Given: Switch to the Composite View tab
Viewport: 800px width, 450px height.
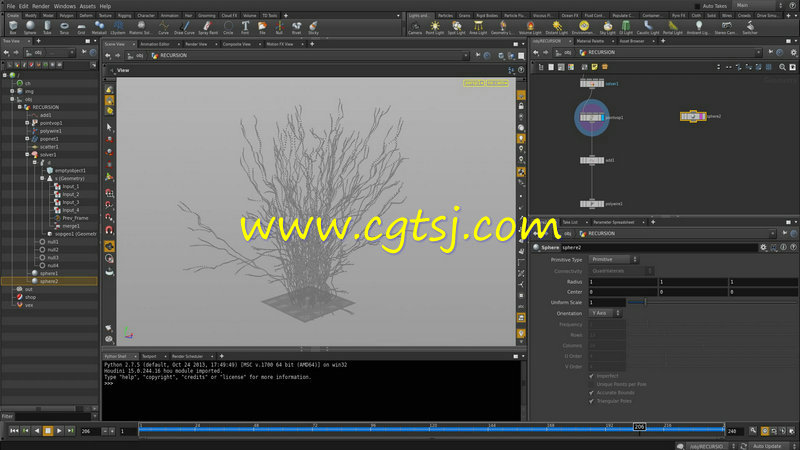Looking at the screenshot, I should point(236,44).
